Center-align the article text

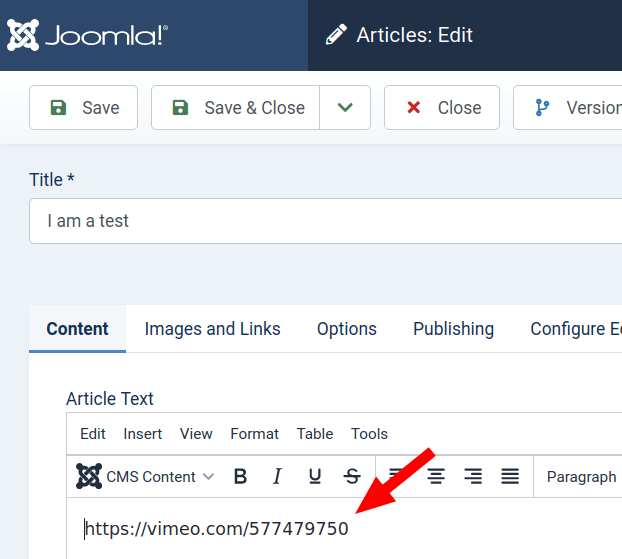(x=436, y=477)
